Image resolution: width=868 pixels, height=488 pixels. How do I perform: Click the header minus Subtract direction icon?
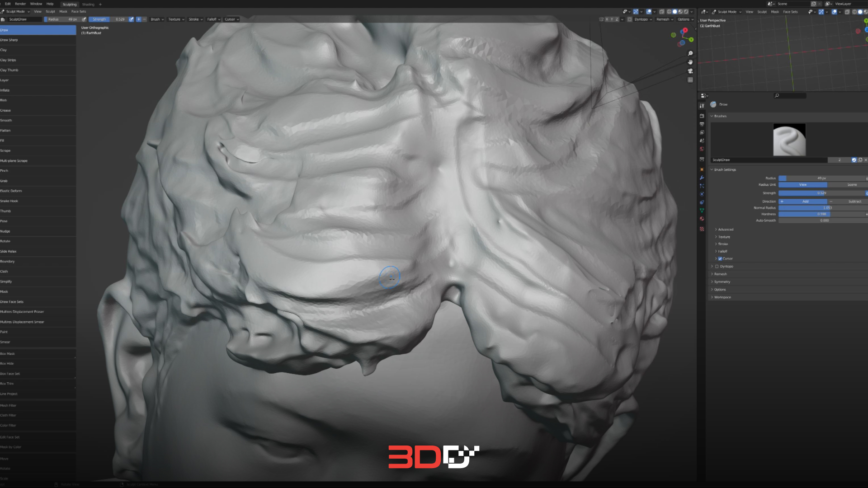pyautogui.click(x=144, y=19)
